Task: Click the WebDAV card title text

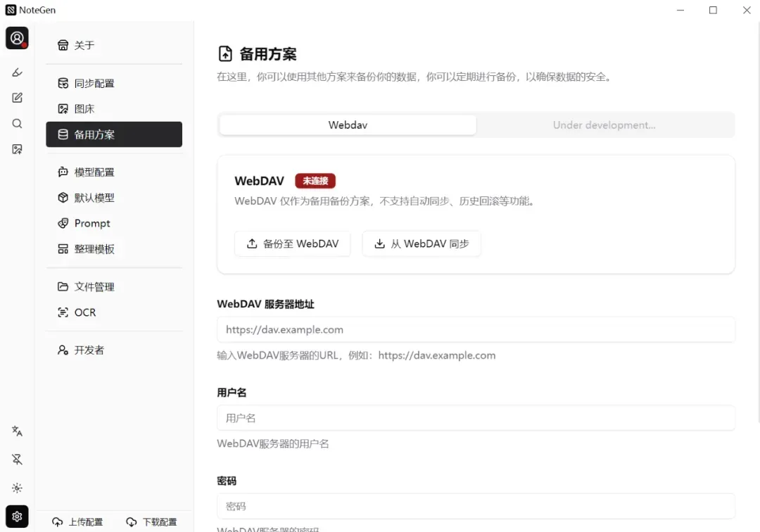Action: (259, 181)
